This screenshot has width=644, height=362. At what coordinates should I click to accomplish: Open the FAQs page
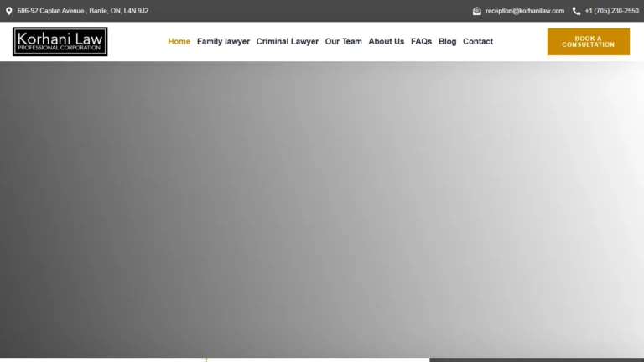pos(422,41)
